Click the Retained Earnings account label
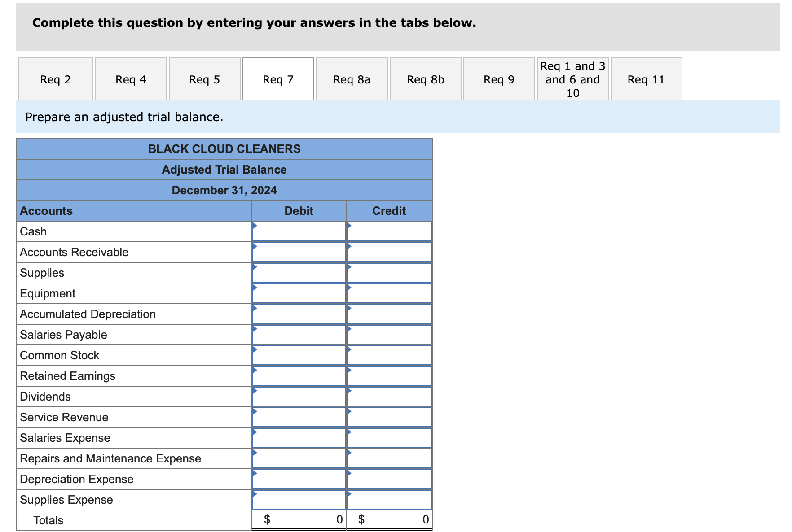 pyautogui.click(x=68, y=376)
